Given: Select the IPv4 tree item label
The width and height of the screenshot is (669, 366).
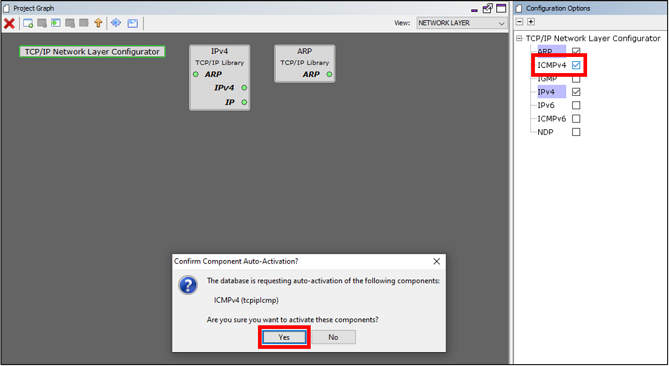Looking at the screenshot, I should (x=546, y=92).
